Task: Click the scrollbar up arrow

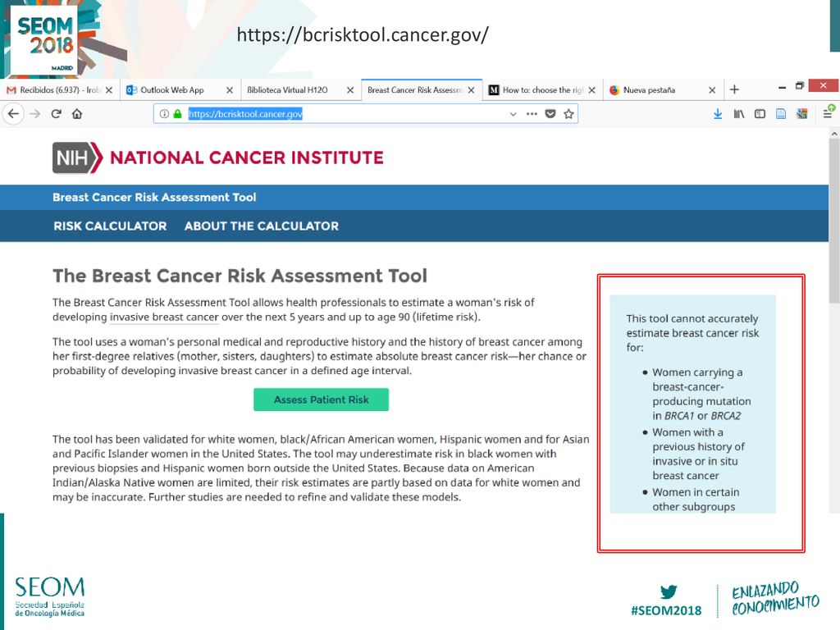Action: point(834,133)
